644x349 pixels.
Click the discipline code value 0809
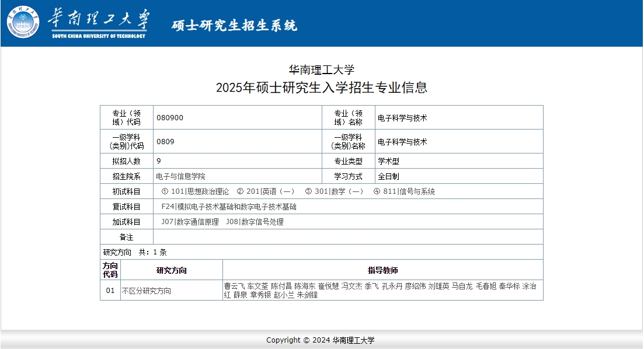165,142
